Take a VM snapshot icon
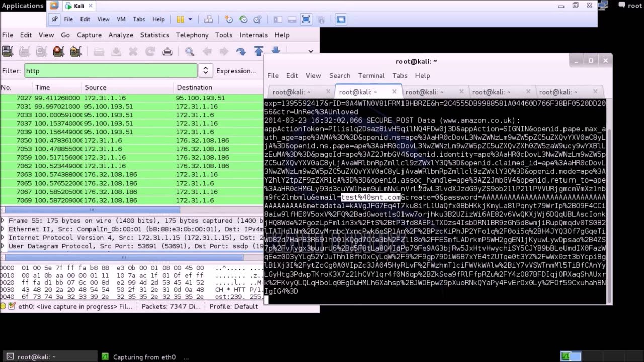This screenshot has height=362, width=644. click(x=229, y=19)
